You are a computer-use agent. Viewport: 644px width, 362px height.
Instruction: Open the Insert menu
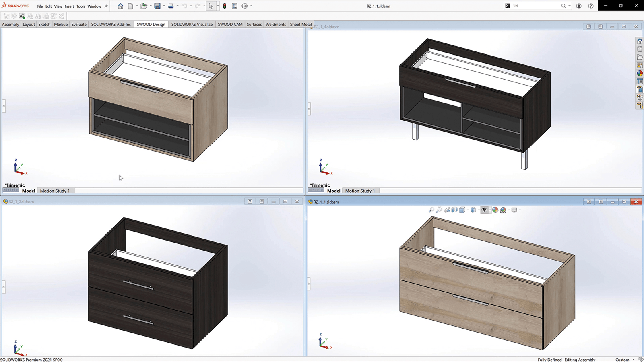69,6
